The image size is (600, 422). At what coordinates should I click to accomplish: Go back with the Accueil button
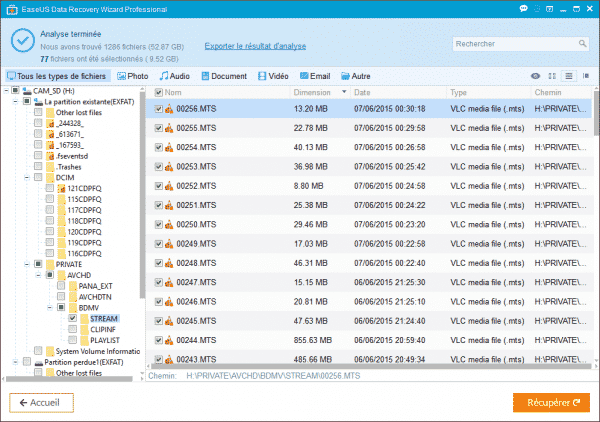41,402
